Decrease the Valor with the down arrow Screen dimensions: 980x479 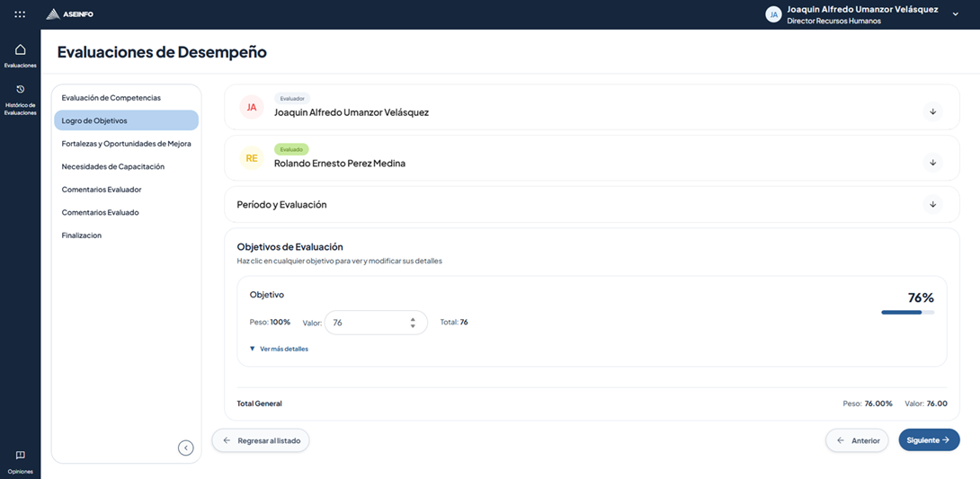click(413, 326)
